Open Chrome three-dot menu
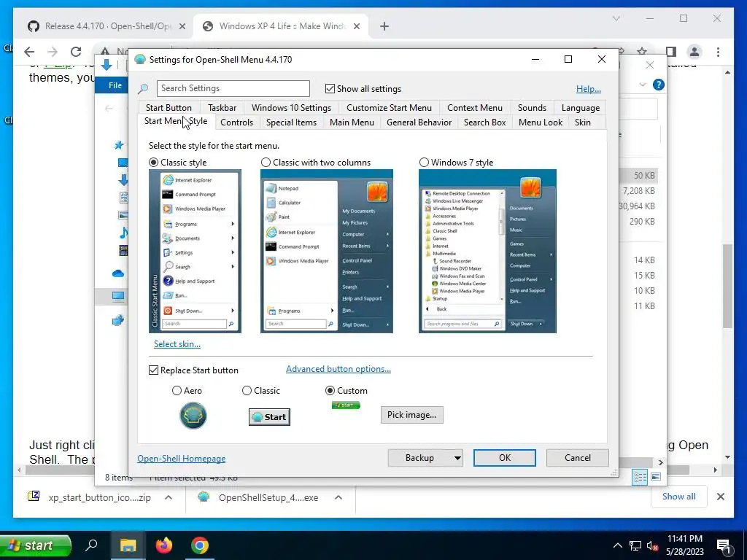 pyautogui.click(x=718, y=52)
